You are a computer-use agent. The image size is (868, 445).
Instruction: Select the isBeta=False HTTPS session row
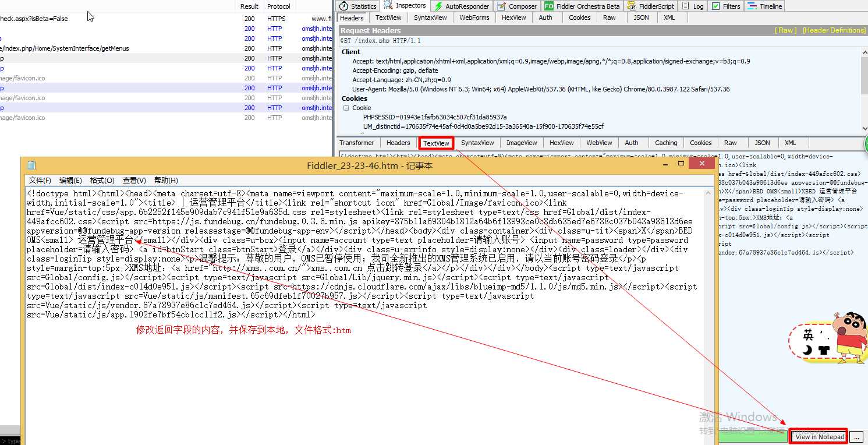(166, 19)
